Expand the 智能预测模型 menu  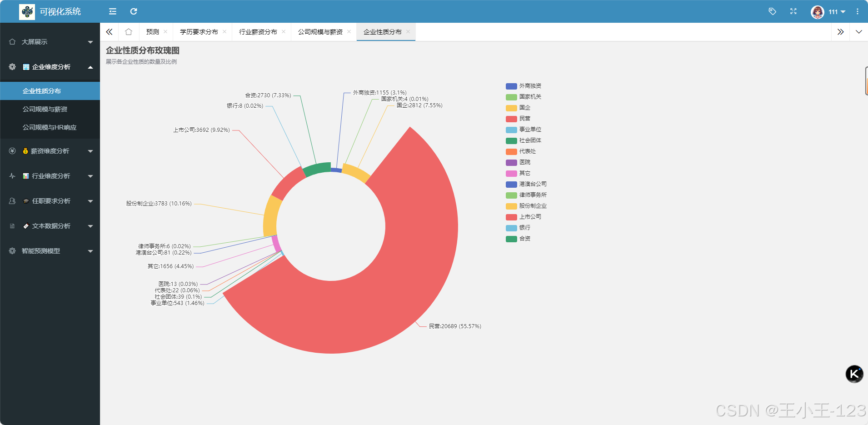point(50,251)
